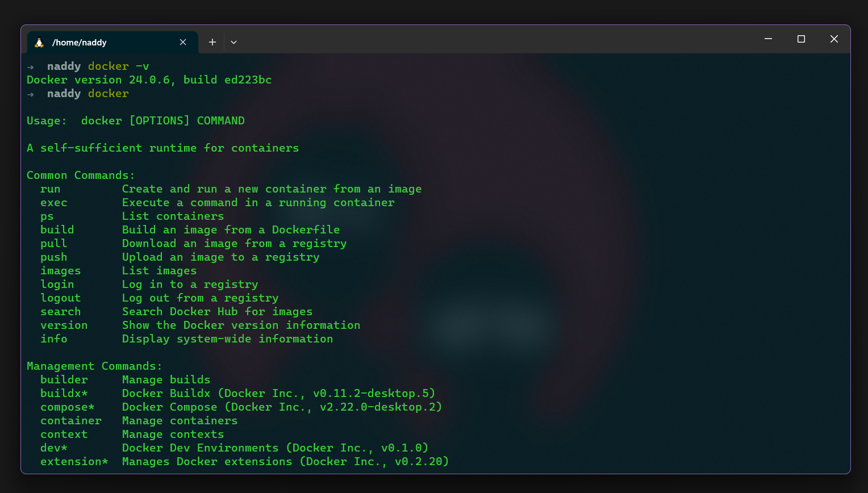Image resolution: width=868 pixels, height=493 pixels.
Task: Click the version command in Common Commands
Action: coord(64,325)
